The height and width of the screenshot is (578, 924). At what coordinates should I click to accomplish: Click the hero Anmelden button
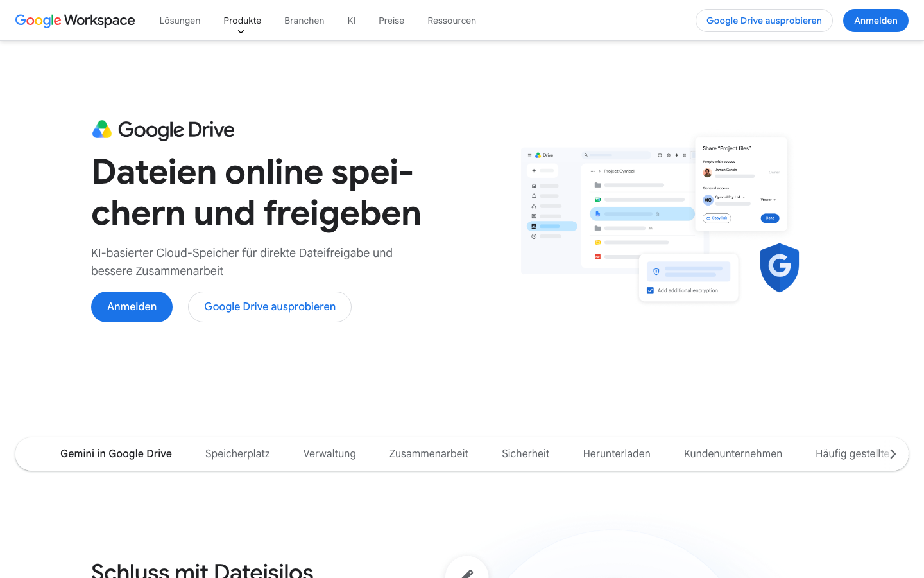pos(132,307)
